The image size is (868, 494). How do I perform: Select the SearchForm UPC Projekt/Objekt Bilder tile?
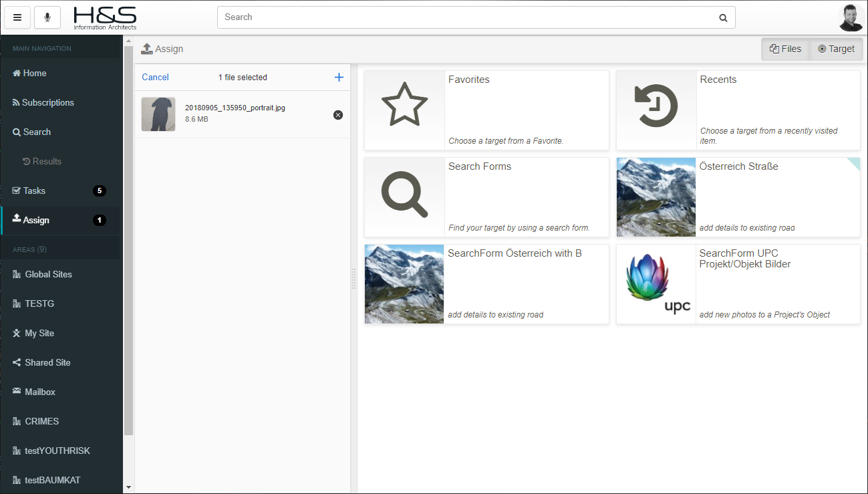pos(738,284)
